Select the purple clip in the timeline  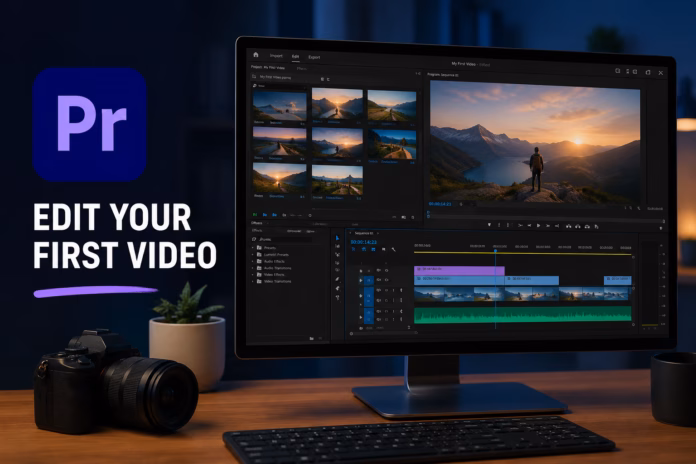459,270
